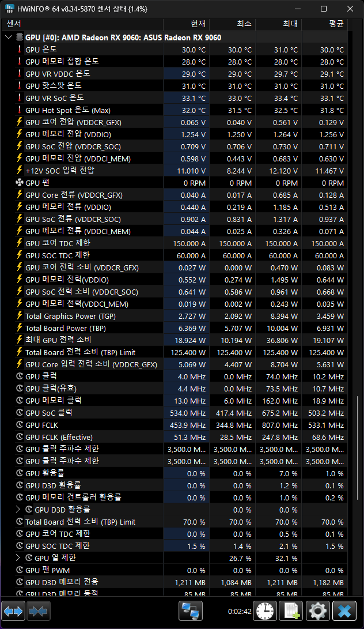This screenshot has height=629, width=364.
Task: Click the lightning icon beside GPU 코어 TDC 제한 amperes
Action: tap(19, 243)
